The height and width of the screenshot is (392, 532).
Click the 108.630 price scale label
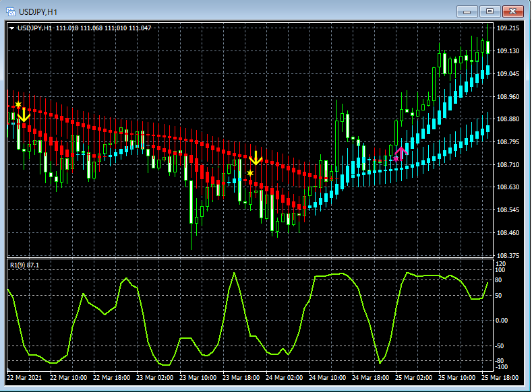coord(508,187)
